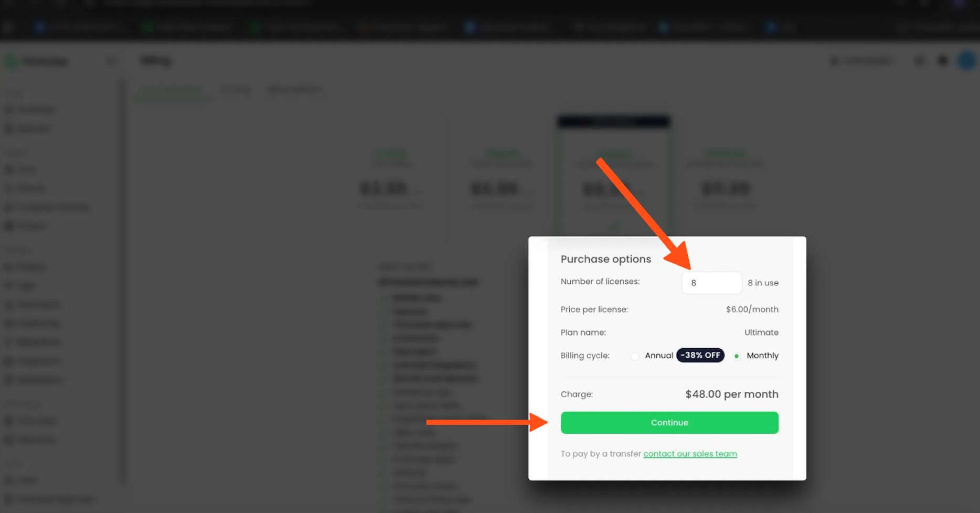This screenshot has width=980, height=513.
Task: Click the header icon beside the notification icon
Action: [x=920, y=61]
